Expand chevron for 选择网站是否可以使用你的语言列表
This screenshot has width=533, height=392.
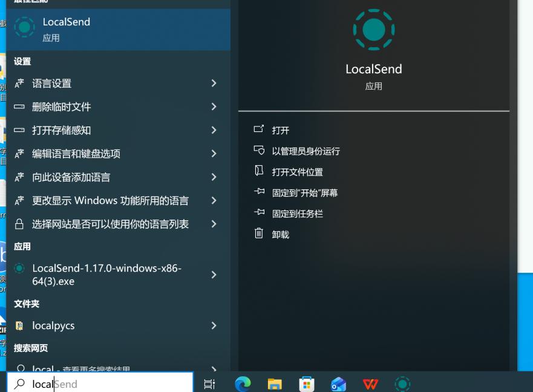214,224
